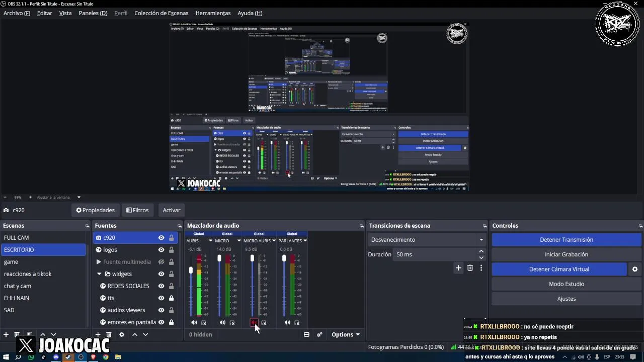Hide the widgets group
The width and height of the screenshot is (644, 362).
tap(161, 274)
